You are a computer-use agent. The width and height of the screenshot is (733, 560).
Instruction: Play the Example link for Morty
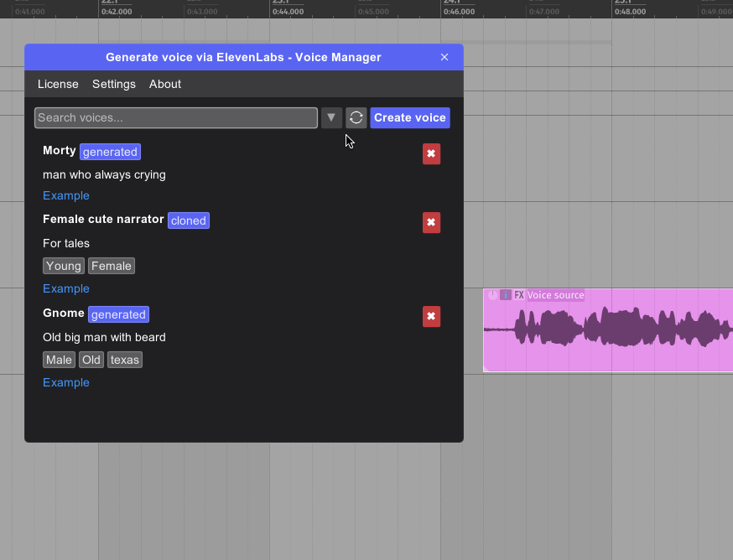point(66,195)
